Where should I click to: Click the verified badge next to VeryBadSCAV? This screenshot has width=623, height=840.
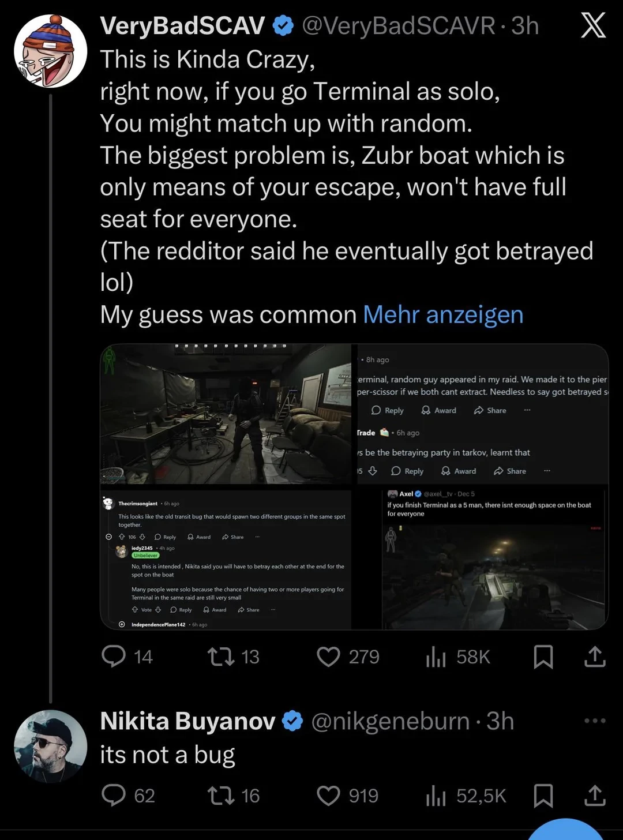click(282, 25)
